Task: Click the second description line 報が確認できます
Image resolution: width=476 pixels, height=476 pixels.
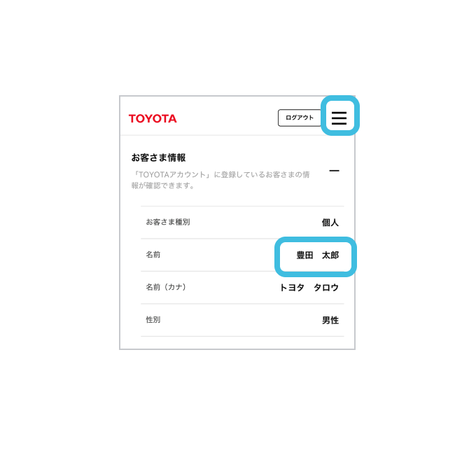Action: click(x=162, y=185)
